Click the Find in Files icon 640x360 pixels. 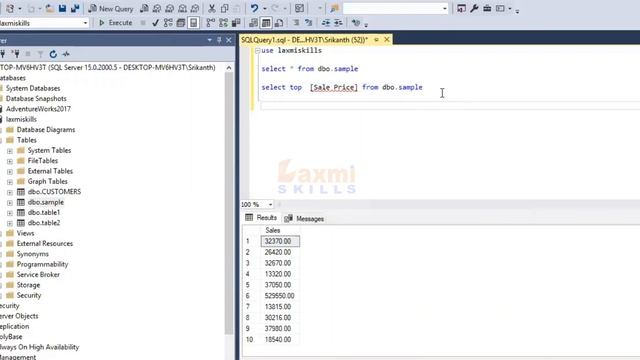pos(334,8)
